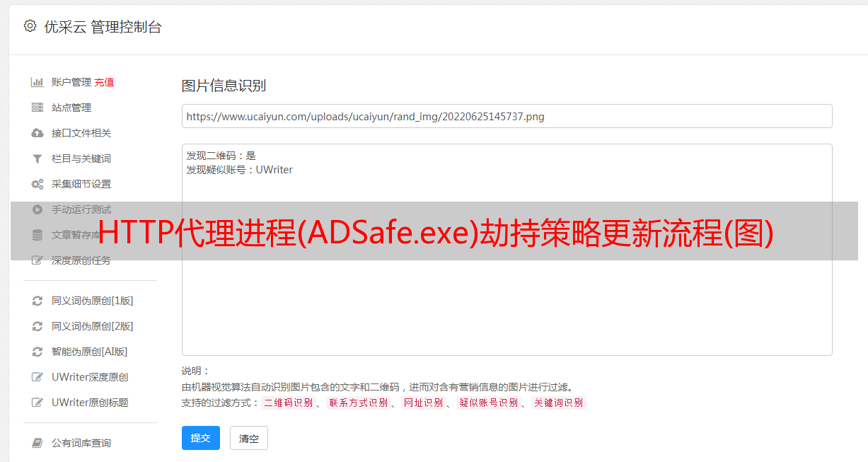Click the 网址识别 tag
This screenshot has width=868, height=462.
[x=423, y=403]
